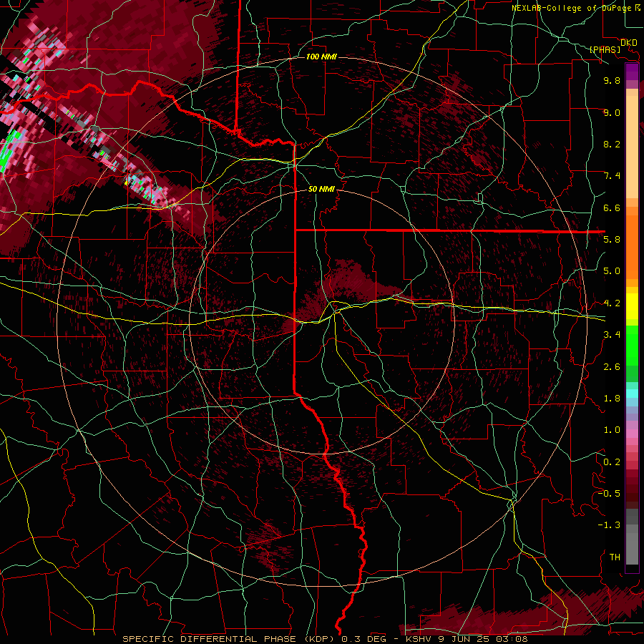The image size is (644, 644).
Task: Click the 8.2 value on color scale
Action: [612, 144]
